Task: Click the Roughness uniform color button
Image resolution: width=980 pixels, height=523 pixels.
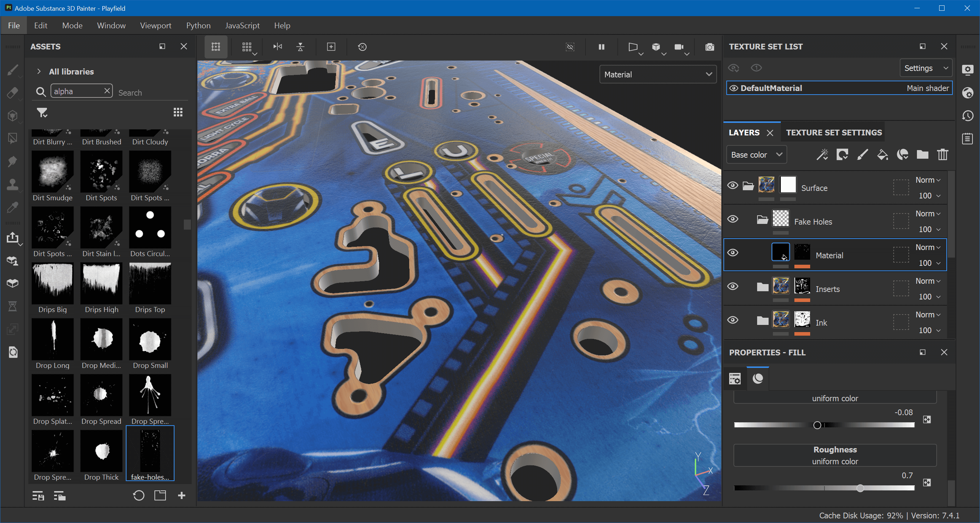Action: click(835, 455)
